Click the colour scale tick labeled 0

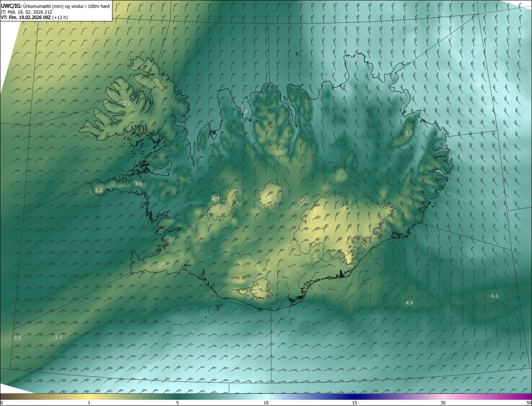[1, 403]
